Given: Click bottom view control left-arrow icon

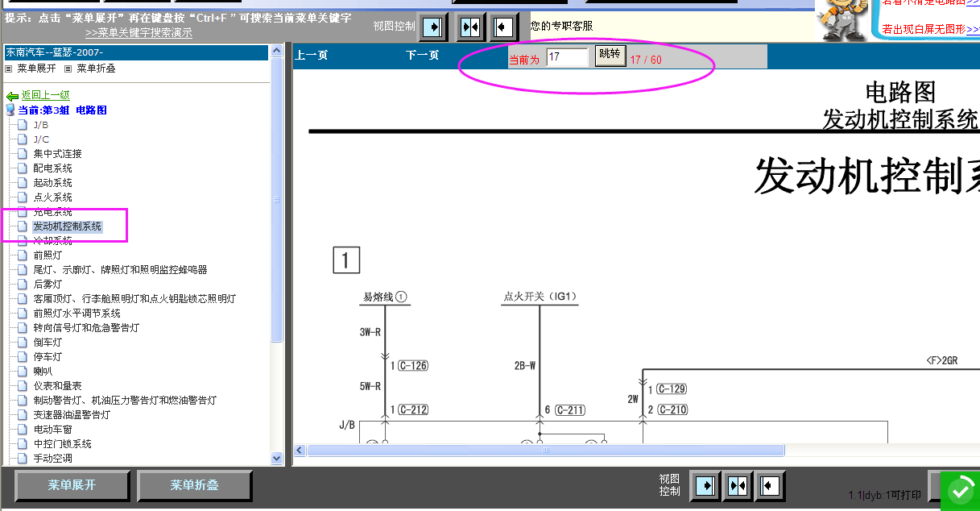Looking at the screenshot, I should [771, 486].
